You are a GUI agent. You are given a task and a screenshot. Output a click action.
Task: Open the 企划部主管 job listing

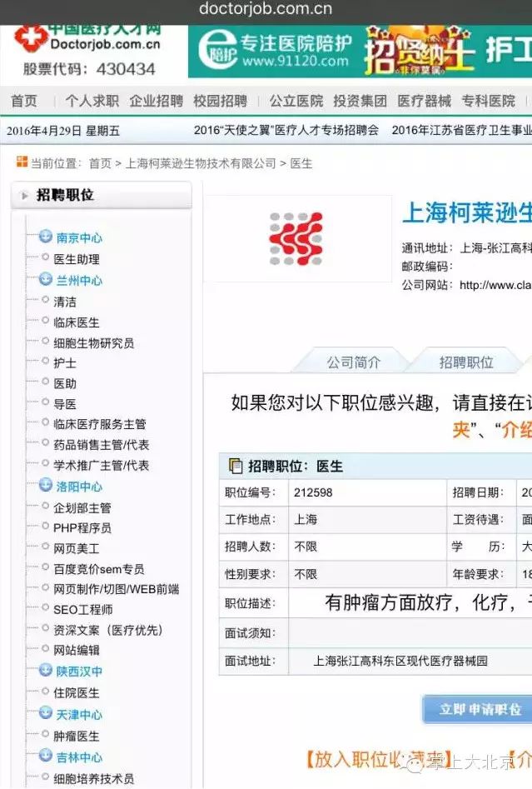point(82,507)
